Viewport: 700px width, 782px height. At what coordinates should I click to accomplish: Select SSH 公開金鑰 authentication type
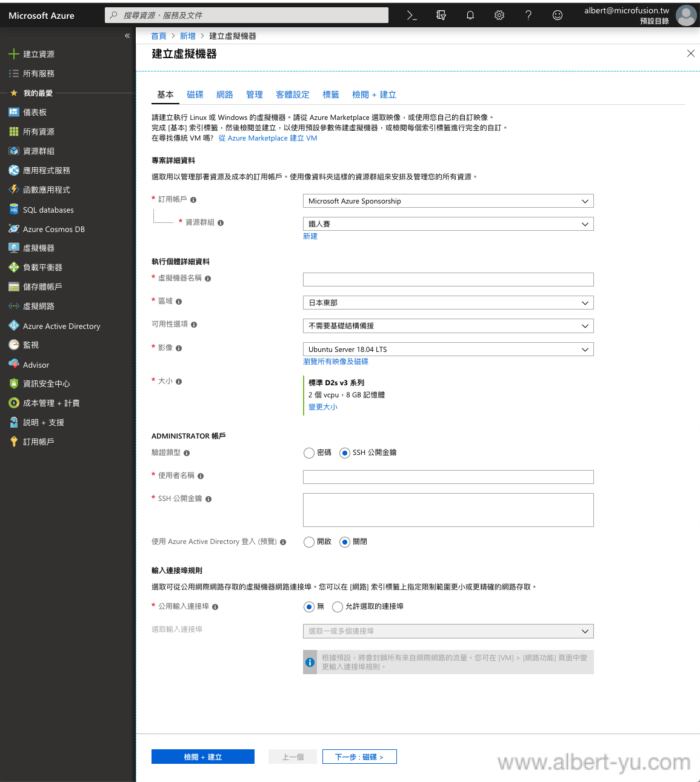345,453
